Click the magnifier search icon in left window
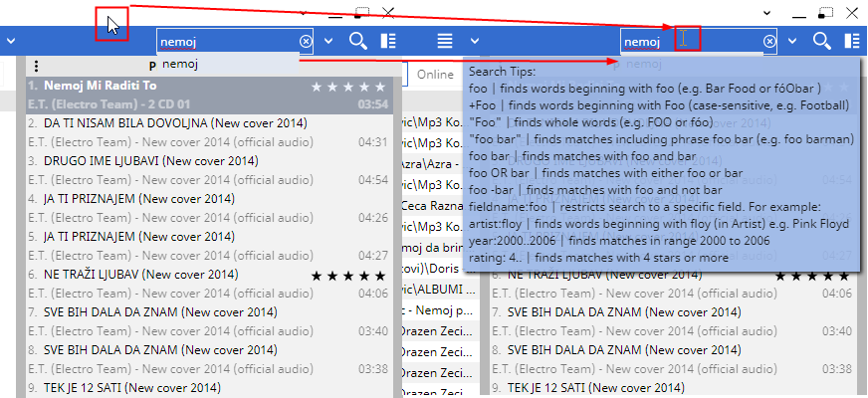 tap(358, 41)
